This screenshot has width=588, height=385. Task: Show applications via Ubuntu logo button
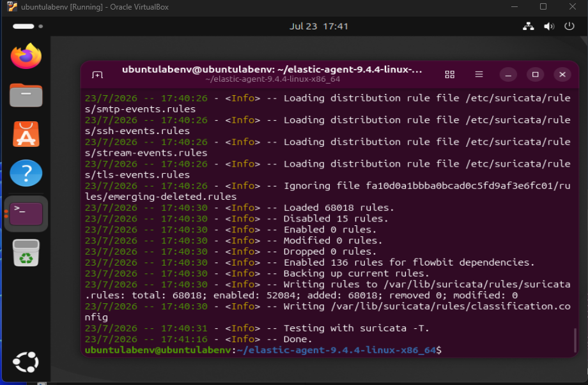(x=26, y=362)
